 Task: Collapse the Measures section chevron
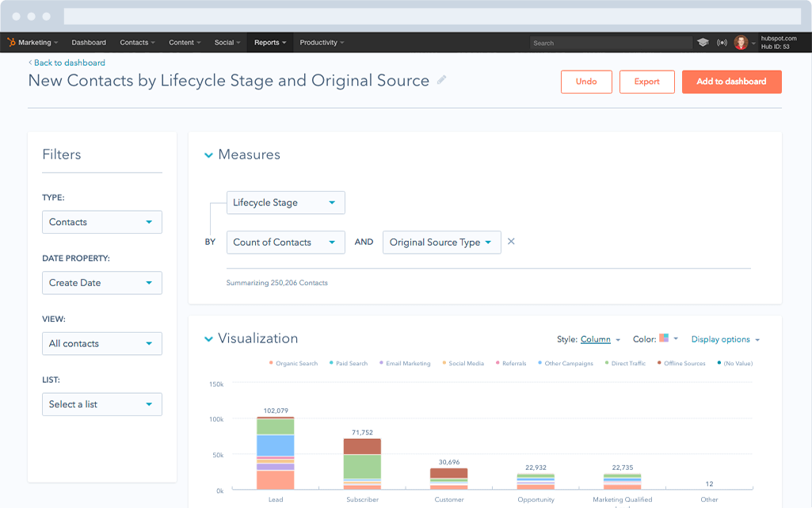208,155
